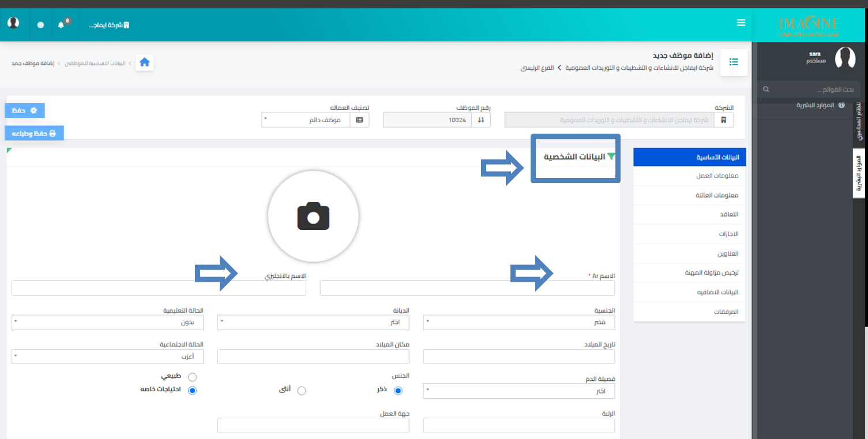Click the حفظ وطباعه save and print button
This screenshot has width=868, height=439.
point(34,133)
